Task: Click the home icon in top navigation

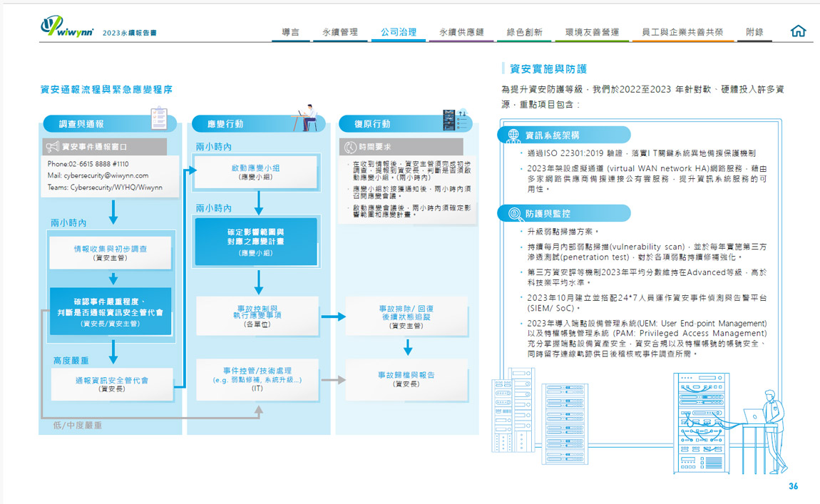Action: (799, 31)
